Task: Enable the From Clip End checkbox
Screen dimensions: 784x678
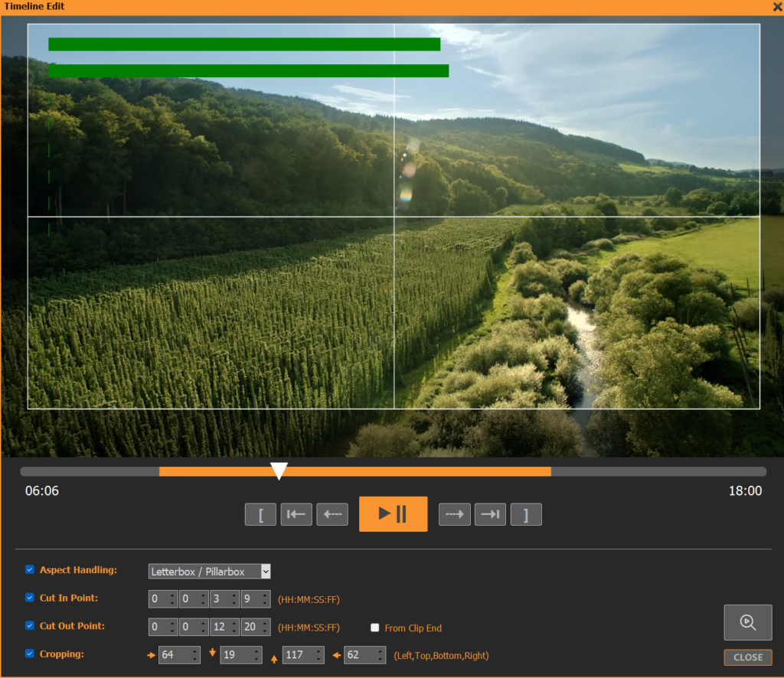Action: [x=374, y=627]
